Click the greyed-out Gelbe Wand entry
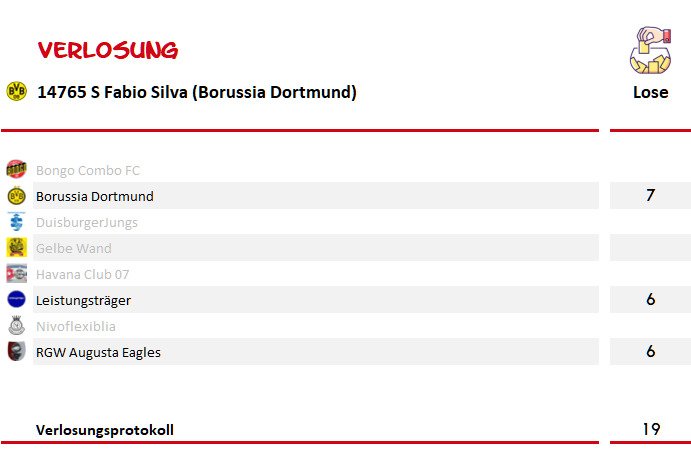 pyautogui.click(x=74, y=249)
